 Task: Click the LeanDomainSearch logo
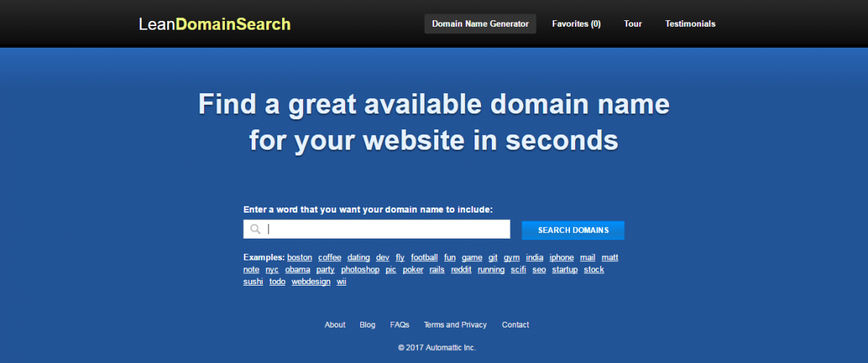(215, 24)
